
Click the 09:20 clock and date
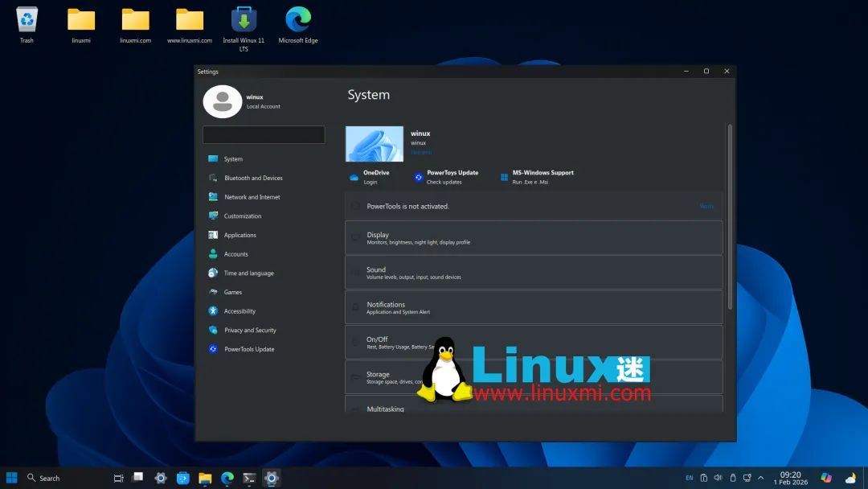tap(791, 478)
